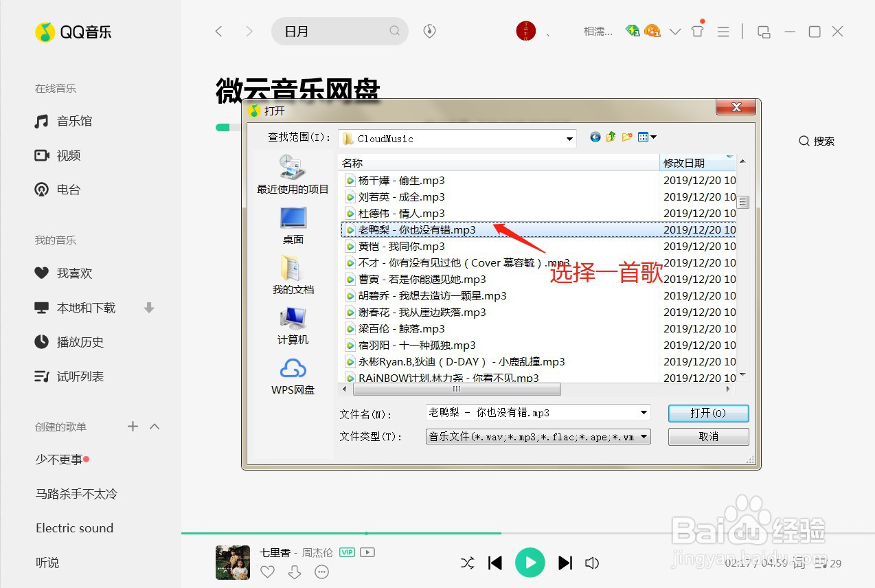875x588 pixels.
Task: Add a new playlist with the plus icon
Action: [133, 427]
